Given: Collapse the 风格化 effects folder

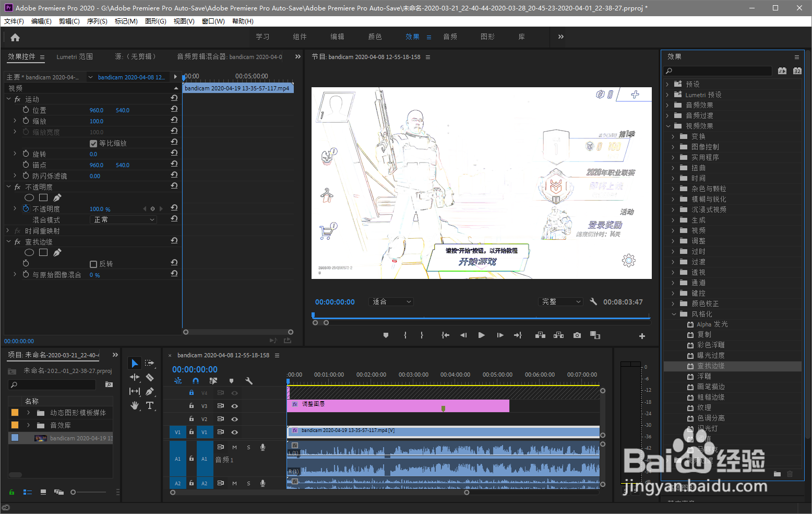Looking at the screenshot, I should pyautogui.click(x=674, y=314).
